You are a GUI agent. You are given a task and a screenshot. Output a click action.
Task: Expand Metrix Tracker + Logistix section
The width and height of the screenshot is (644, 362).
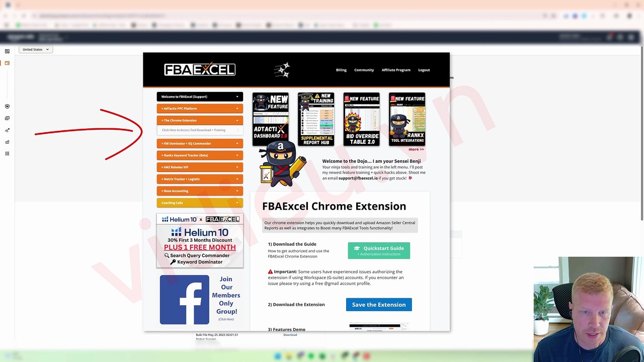point(200,179)
